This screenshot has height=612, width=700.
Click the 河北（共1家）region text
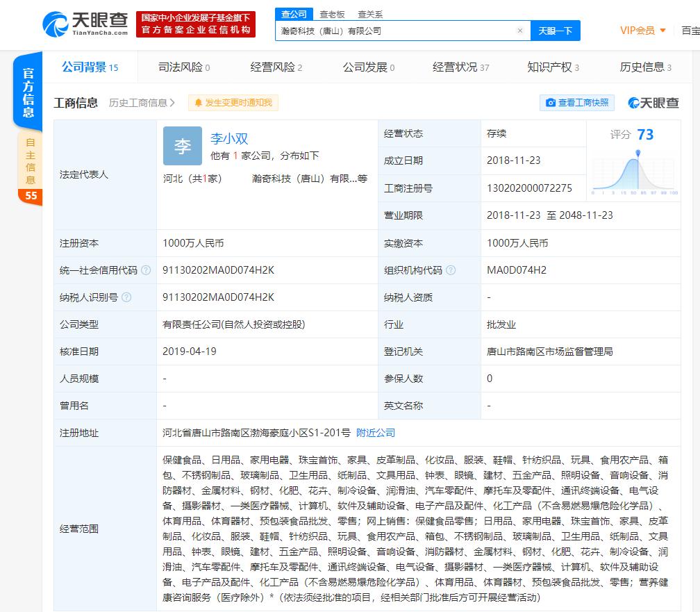point(192,179)
